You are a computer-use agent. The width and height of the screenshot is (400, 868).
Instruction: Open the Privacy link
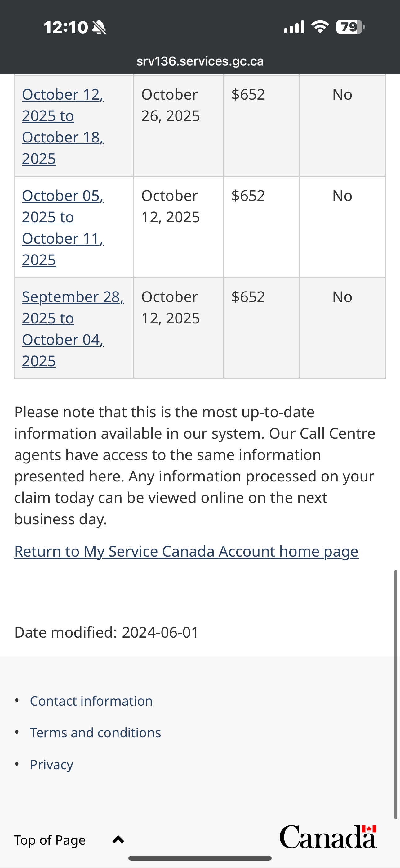[x=51, y=765]
